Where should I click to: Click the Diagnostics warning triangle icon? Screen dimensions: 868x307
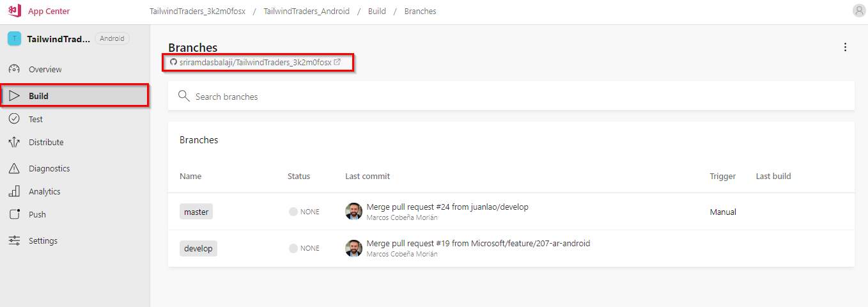(14, 168)
